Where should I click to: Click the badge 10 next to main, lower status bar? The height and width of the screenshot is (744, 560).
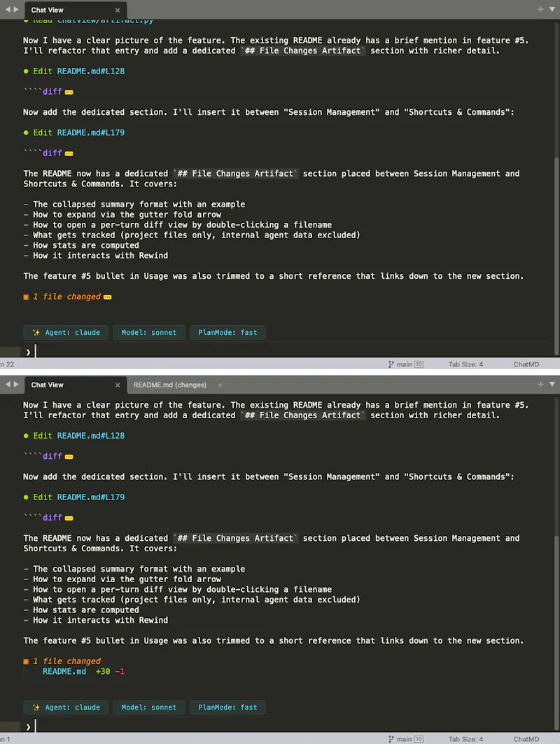pyautogui.click(x=419, y=739)
